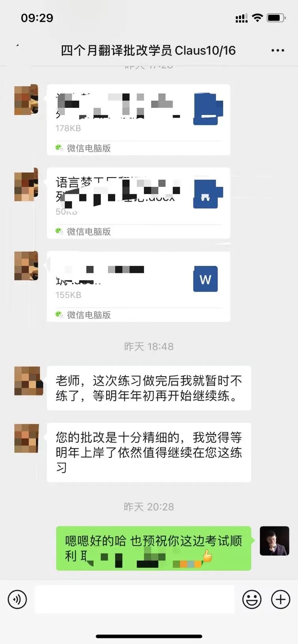Open the emoji picker

pyautogui.click(x=252, y=599)
